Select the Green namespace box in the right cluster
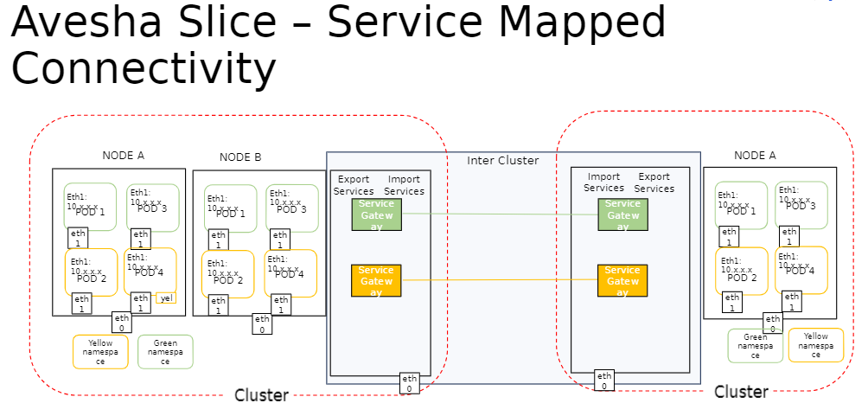This screenshot has width=868, height=416. click(755, 346)
